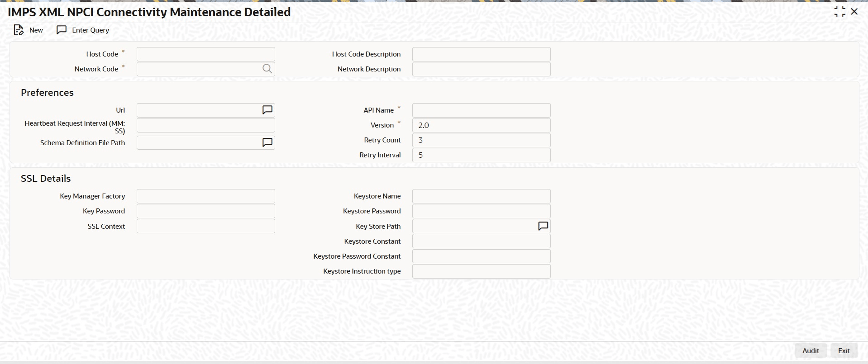
Task: Open Key Store Path editor popup
Action: (543, 226)
